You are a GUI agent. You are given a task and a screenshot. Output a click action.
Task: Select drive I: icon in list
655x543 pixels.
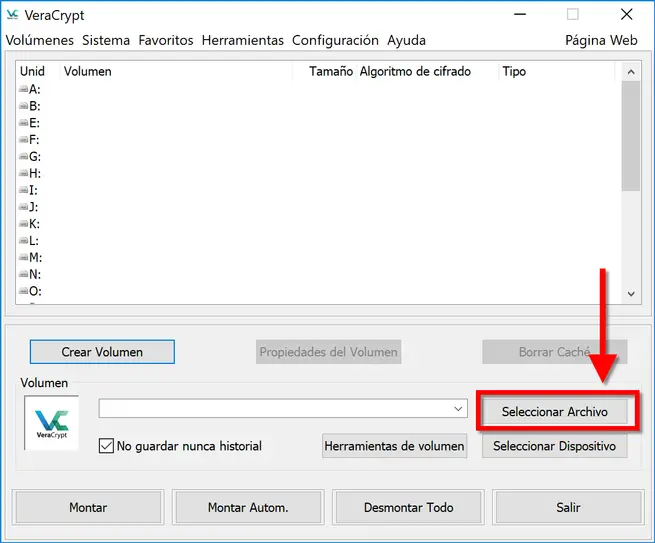(23, 190)
